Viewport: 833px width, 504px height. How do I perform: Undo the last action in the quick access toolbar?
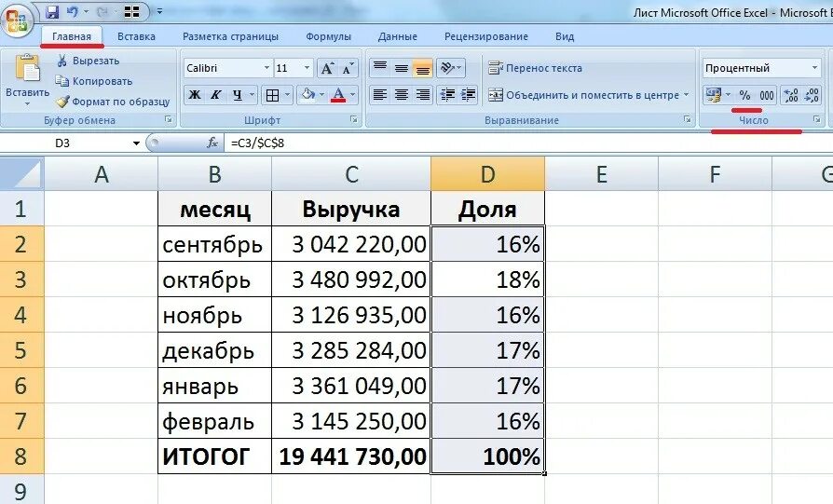[73, 11]
